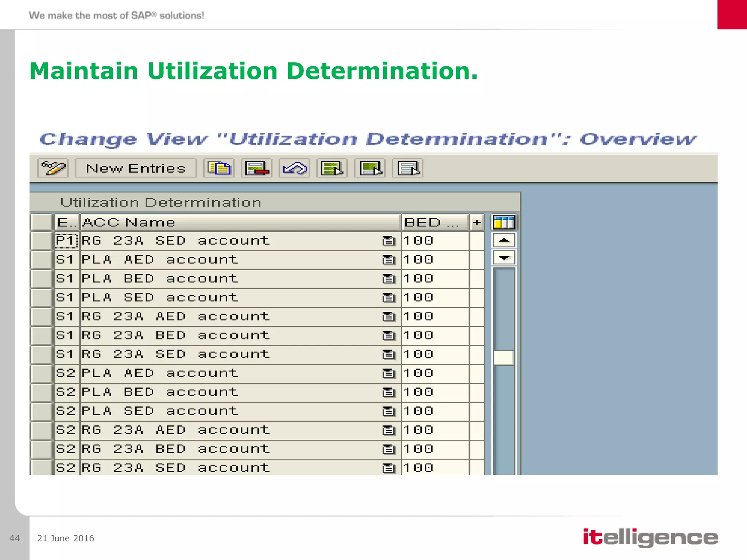The width and height of the screenshot is (747, 560).
Task: Copy As icon in toolbar
Action: 219,168
